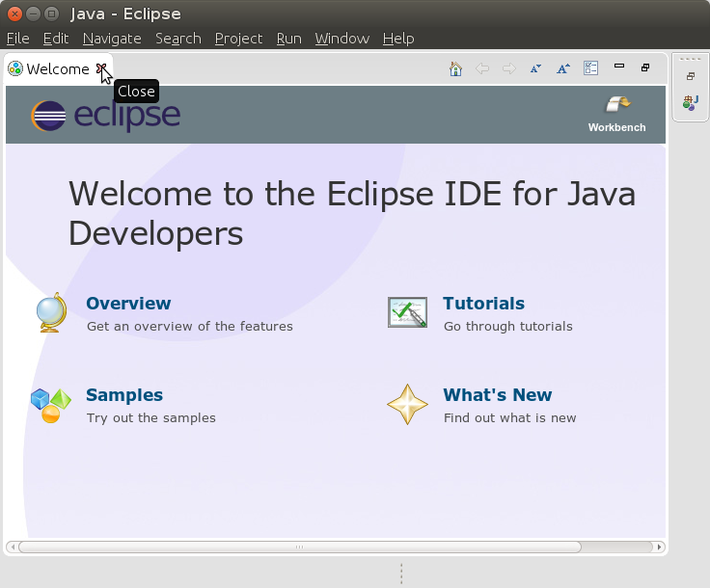Image resolution: width=710 pixels, height=588 pixels.
Task: Click the What's New star icon
Action: click(x=407, y=404)
